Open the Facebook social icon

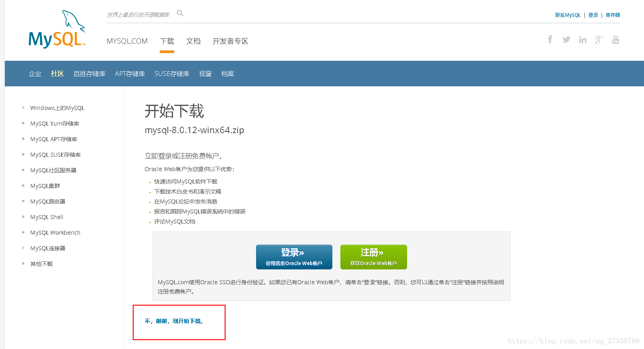pyautogui.click(x=550, y=39)
